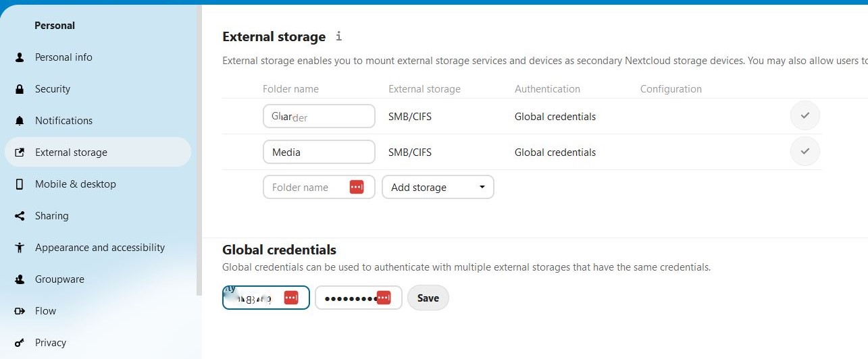Click the External storage info icon
This screenshot has height=359, width=868.
339,36
